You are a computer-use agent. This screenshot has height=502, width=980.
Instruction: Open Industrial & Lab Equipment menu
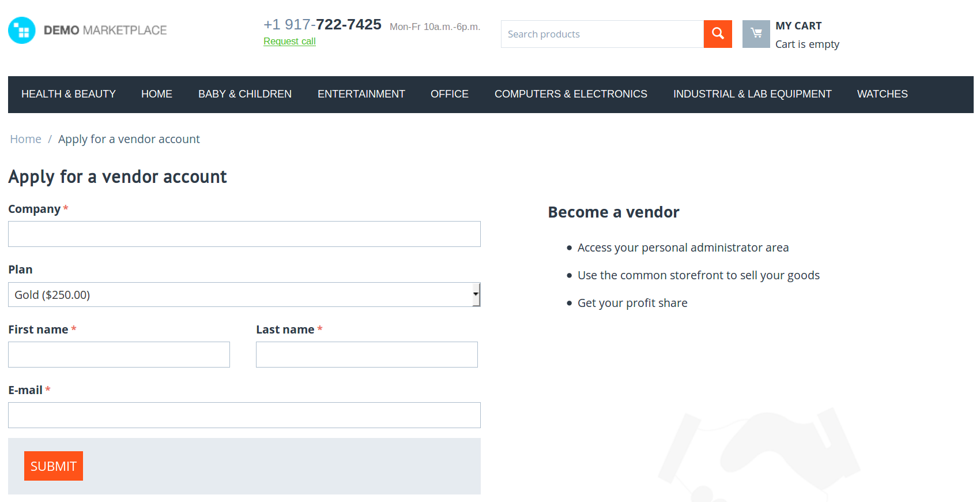(x=752, y=94)
